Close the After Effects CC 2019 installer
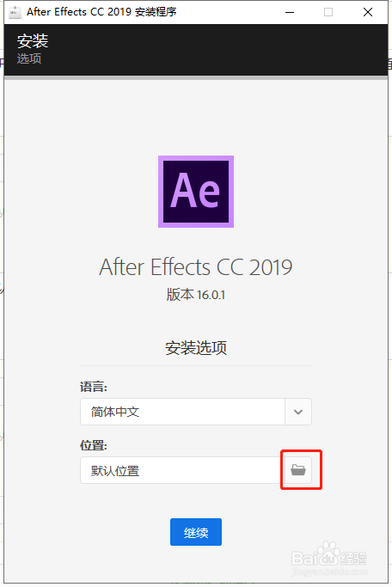Screen dimensions: 392x587 [368, 12]
